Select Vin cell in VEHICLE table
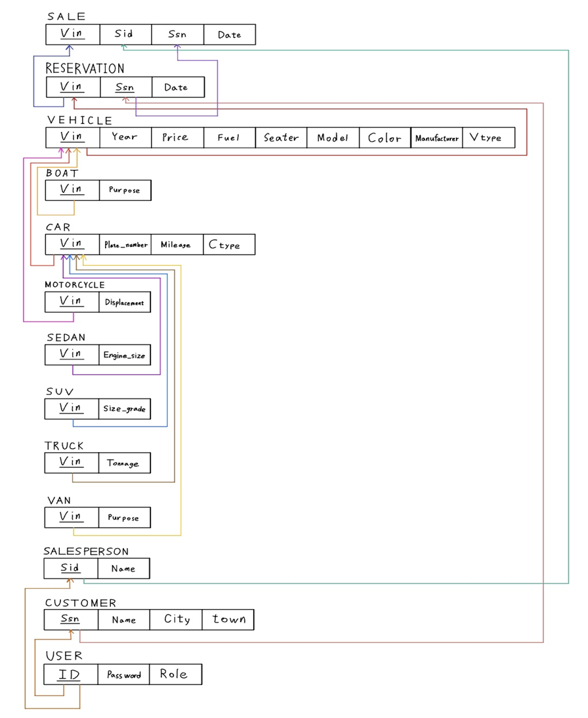The height and width of the screenshot is (718, 588). pyautogui.click(x=73, y=137)
